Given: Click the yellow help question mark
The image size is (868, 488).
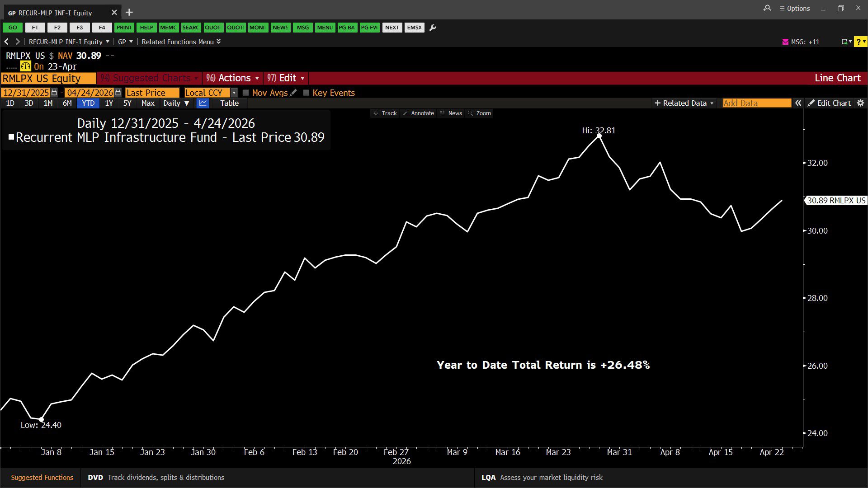Looking at the screenshot, I should tap(859, 42).
